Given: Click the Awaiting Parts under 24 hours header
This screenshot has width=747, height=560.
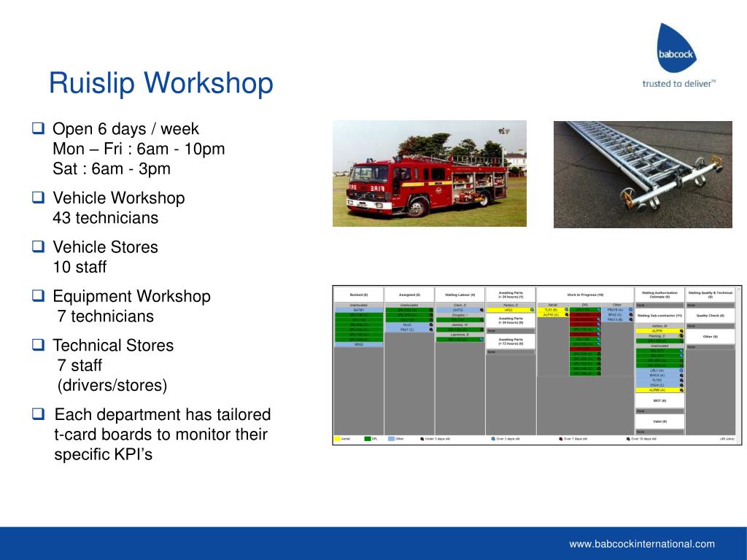Looking at the screenshot, I should pos(511,295).
